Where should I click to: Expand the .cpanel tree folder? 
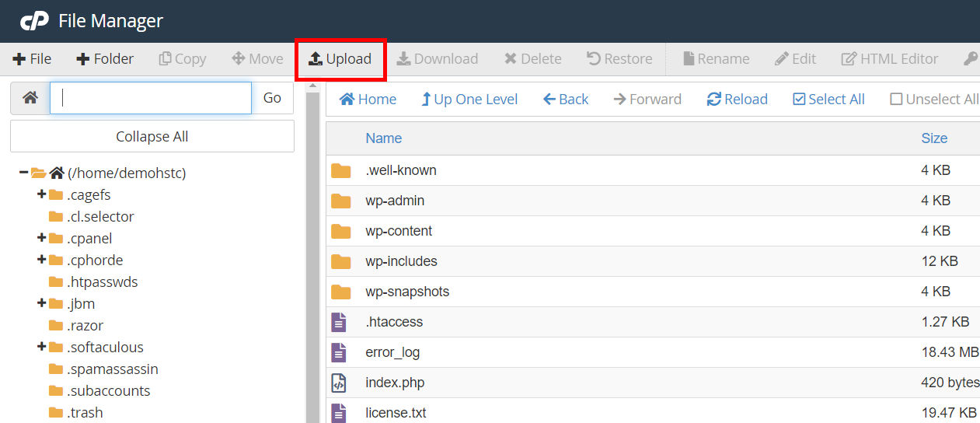pos(42,238)
